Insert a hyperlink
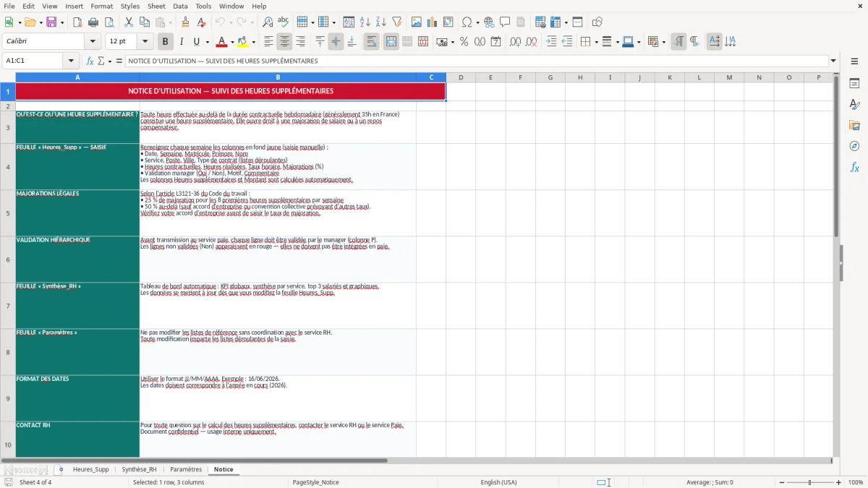 pos(489,22)
